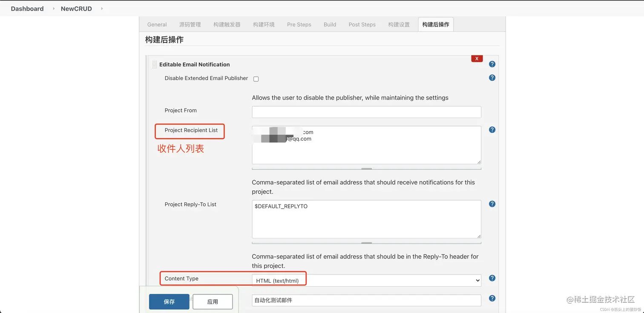Expand the breadcrumb arrow after Dashboard

(x=54, y=9)
